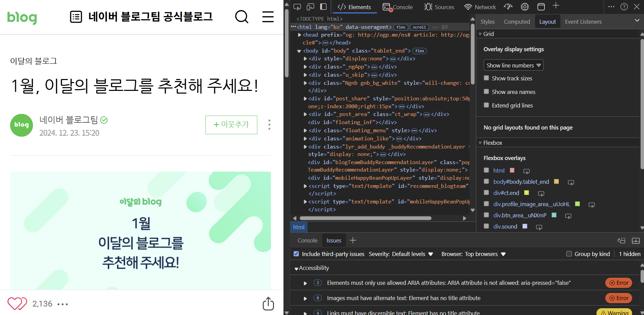Open 네이버 블로그팀 profile name link
The image size is (644, 315).
(69, 120)
